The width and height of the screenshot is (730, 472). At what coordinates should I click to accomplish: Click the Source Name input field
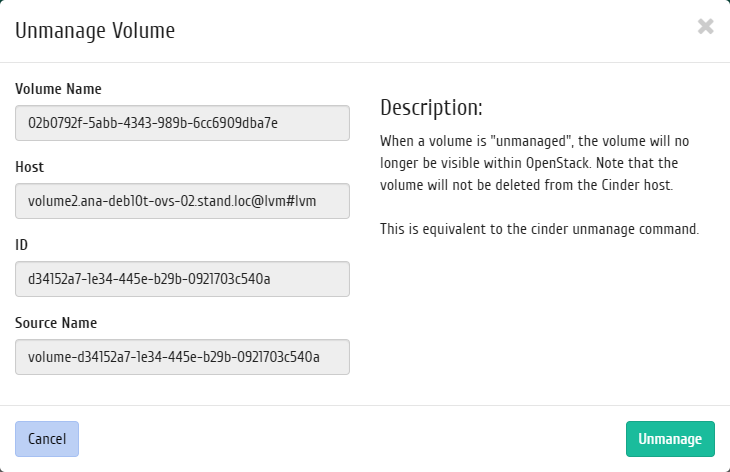[x=182, y=357]
